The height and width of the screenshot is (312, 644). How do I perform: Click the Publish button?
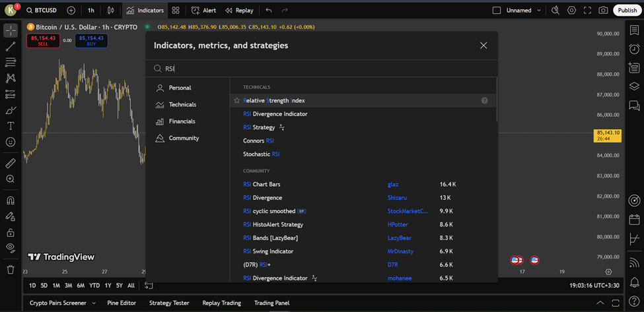click(x=627, y=11)
